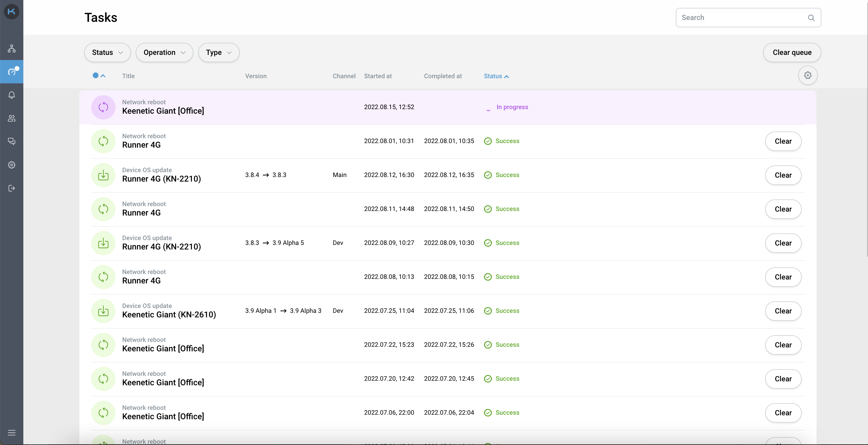Click update icon for 3.9 Alpha 5 task
Viewport: 868px width, 445px height.
[103, 243]
